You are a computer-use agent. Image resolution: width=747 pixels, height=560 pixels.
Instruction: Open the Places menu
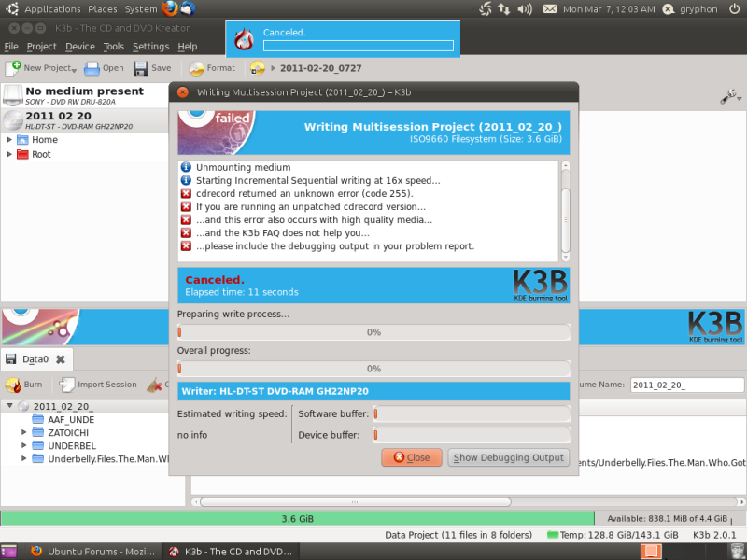pyautogui.click(x=103, y=9)
